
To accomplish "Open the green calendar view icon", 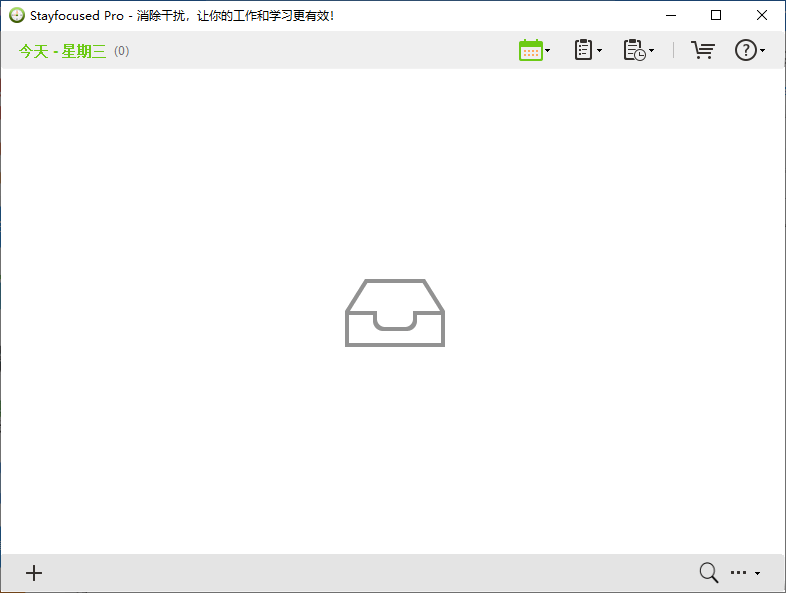I will tap(531, 50).
